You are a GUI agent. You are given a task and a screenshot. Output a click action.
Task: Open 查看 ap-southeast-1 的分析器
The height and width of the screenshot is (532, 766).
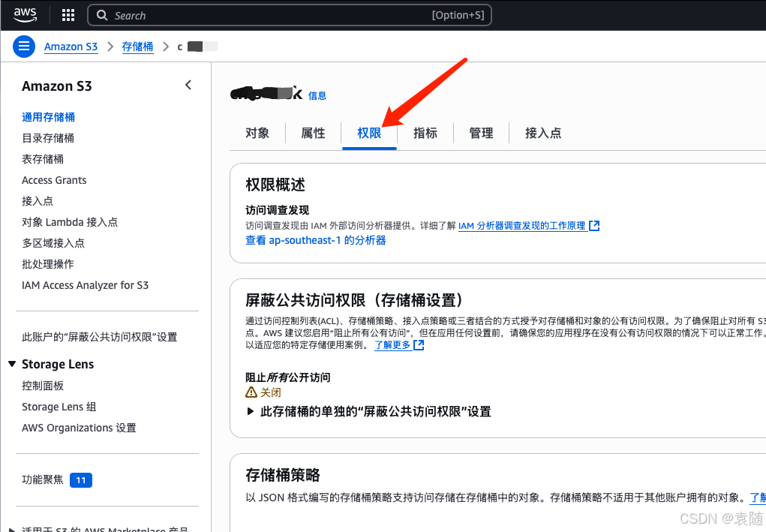(x=316, y=240)
